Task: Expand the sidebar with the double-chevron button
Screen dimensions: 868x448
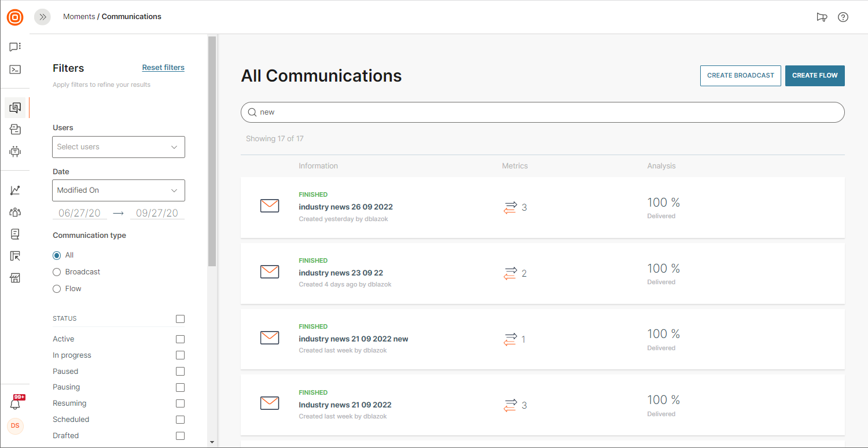Action: coord(42,17)
